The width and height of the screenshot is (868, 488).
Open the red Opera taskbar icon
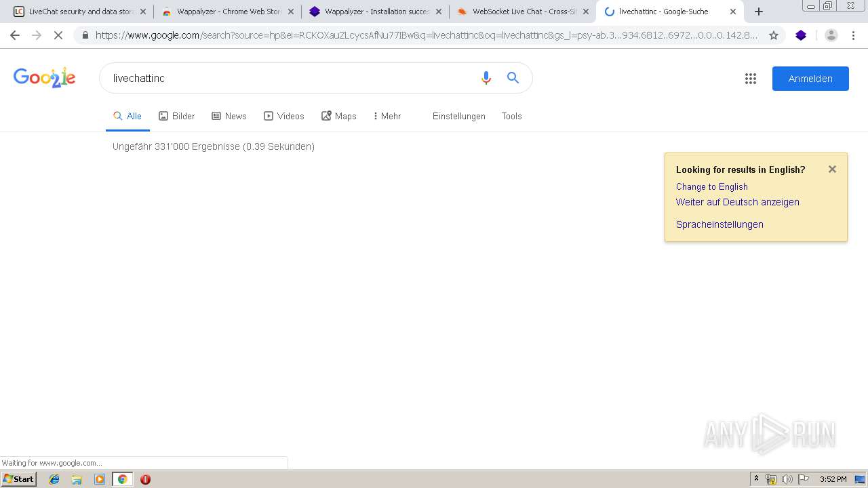[x=145, y=479]
